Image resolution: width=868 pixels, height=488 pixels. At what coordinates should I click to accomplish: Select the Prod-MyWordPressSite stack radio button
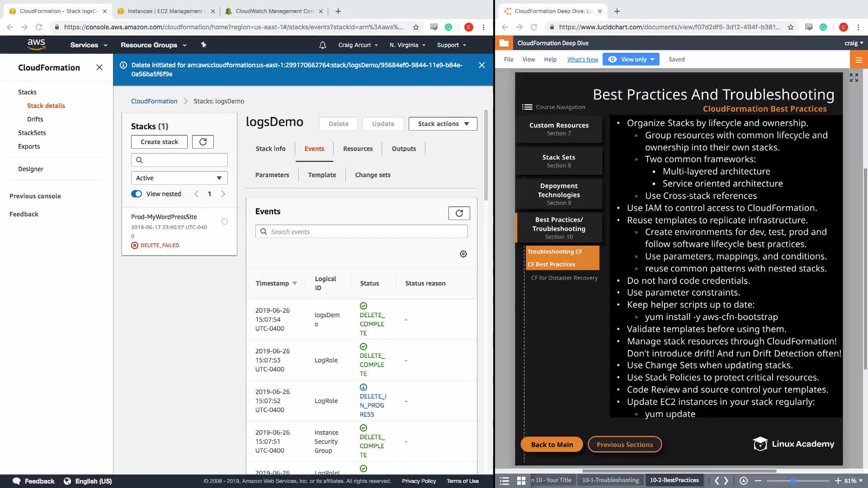coord(225,221)
